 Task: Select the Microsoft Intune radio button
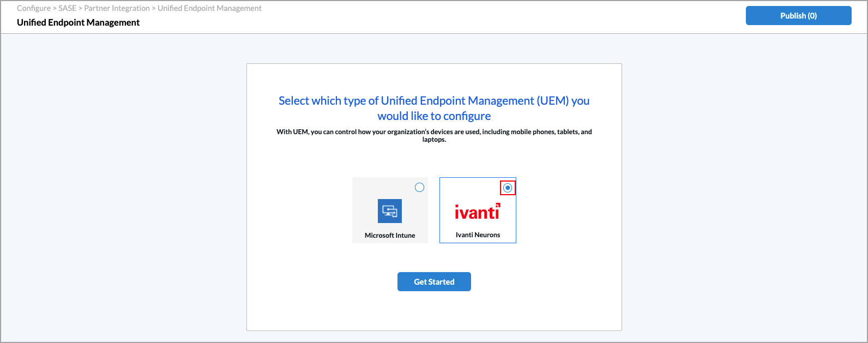click(419, 187)
